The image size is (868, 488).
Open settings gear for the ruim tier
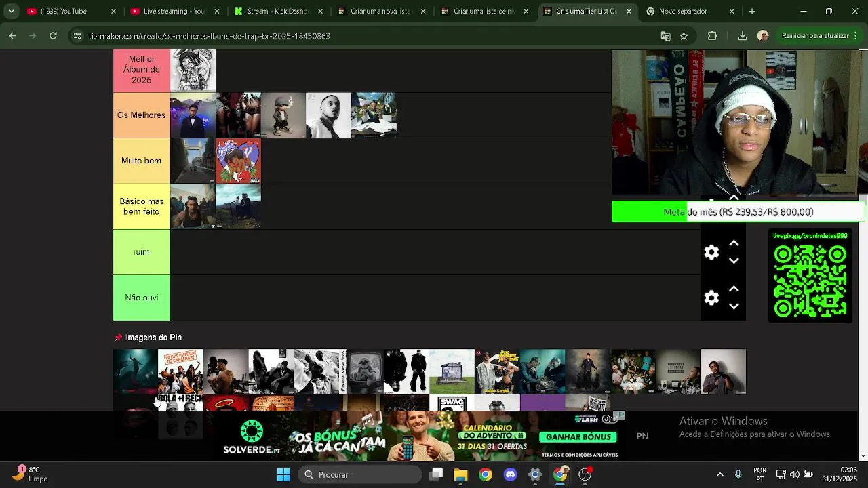[x=711, y=252]
